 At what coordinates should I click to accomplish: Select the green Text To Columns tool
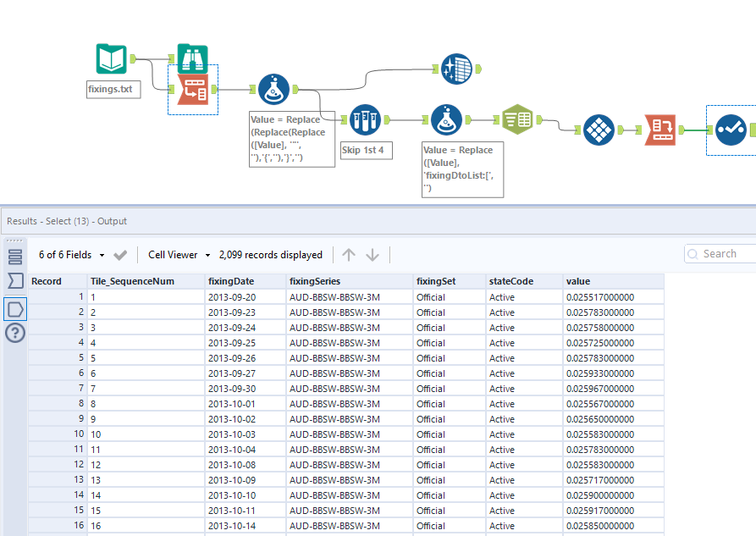tap(517, 119)
